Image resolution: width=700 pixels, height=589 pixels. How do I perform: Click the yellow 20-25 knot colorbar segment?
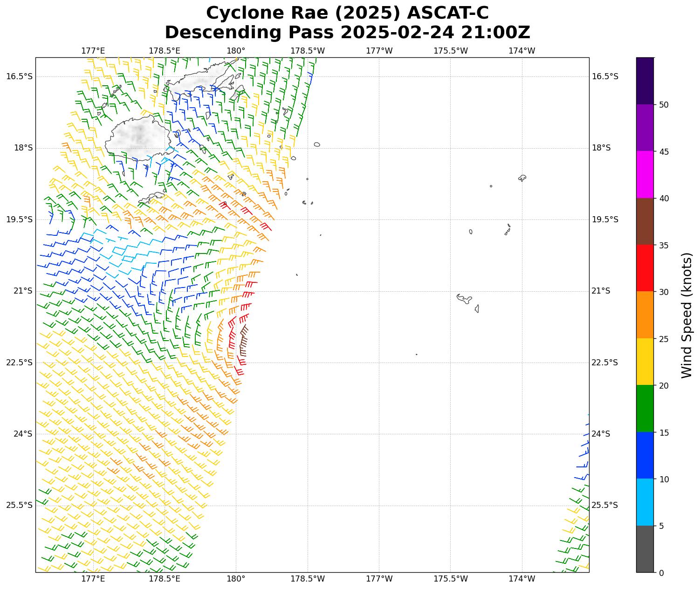pos(645,362)
